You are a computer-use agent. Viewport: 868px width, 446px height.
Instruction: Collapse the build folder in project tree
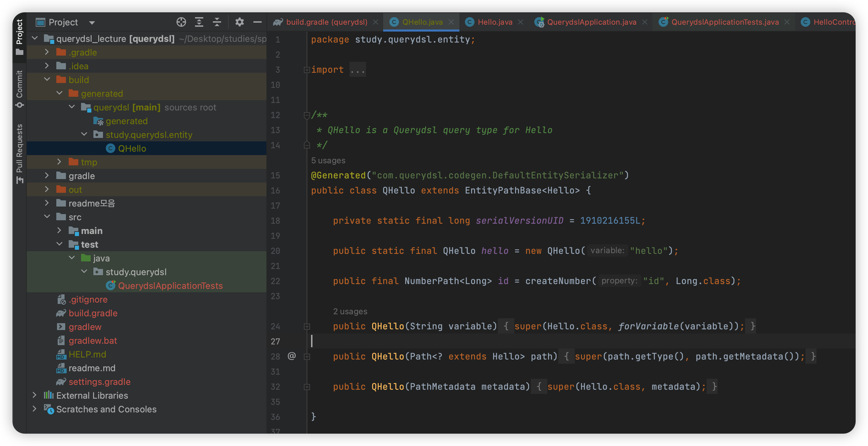pos(47,80)
